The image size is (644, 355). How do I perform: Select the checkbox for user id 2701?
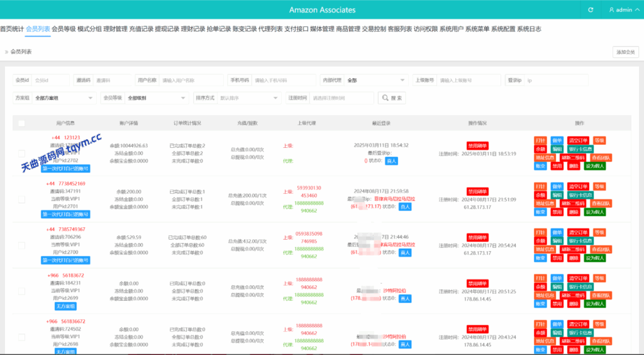click(22, 200)
